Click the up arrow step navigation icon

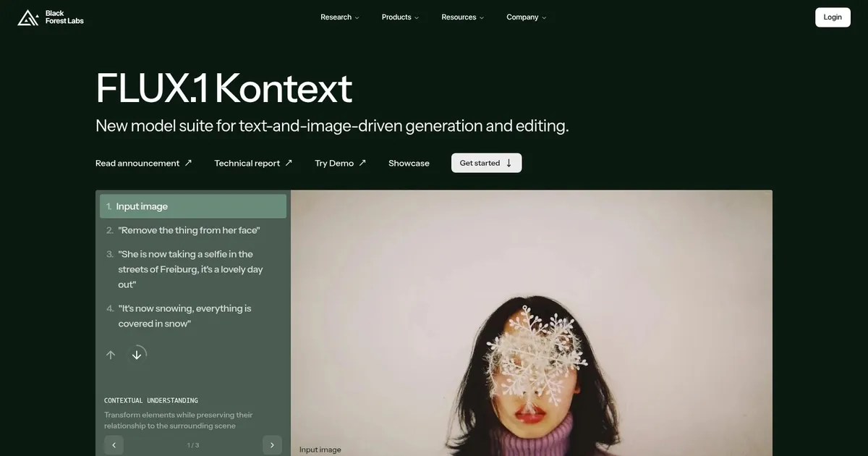click(x=111, y=355)
